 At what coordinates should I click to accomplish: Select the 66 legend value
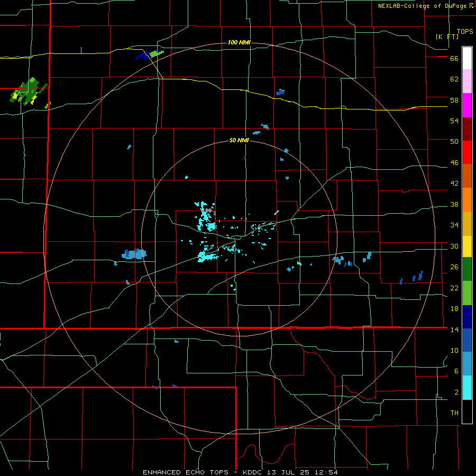[x=454, y=59]
